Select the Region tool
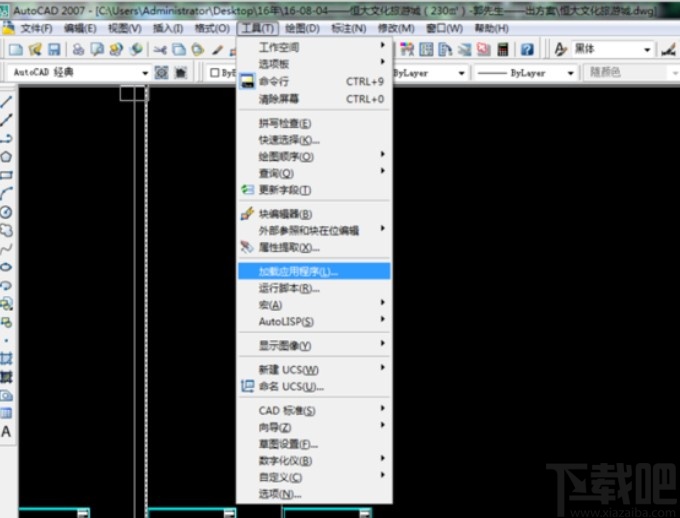This screenshot has height=518, width=680. pos(7,395)
